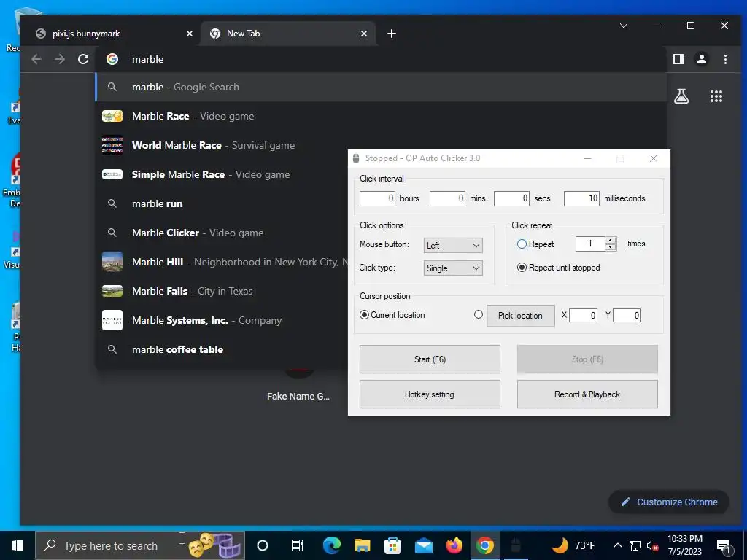Click the Y coordinate field

coord(627,315)
